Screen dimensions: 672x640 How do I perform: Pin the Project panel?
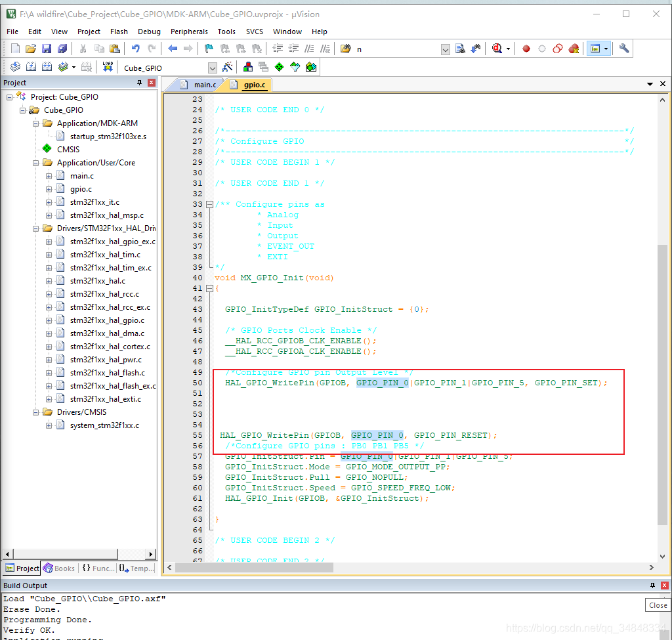tap(139, 83)
